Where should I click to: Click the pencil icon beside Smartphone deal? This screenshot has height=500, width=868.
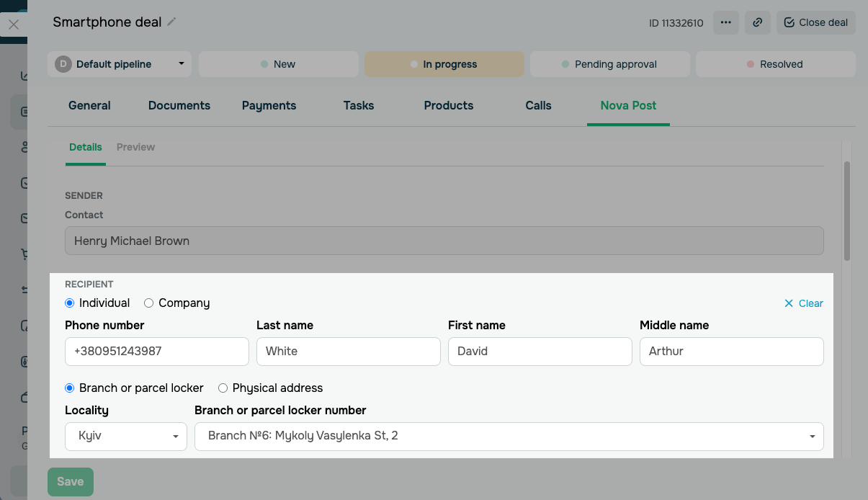click(x=171, y=22)
